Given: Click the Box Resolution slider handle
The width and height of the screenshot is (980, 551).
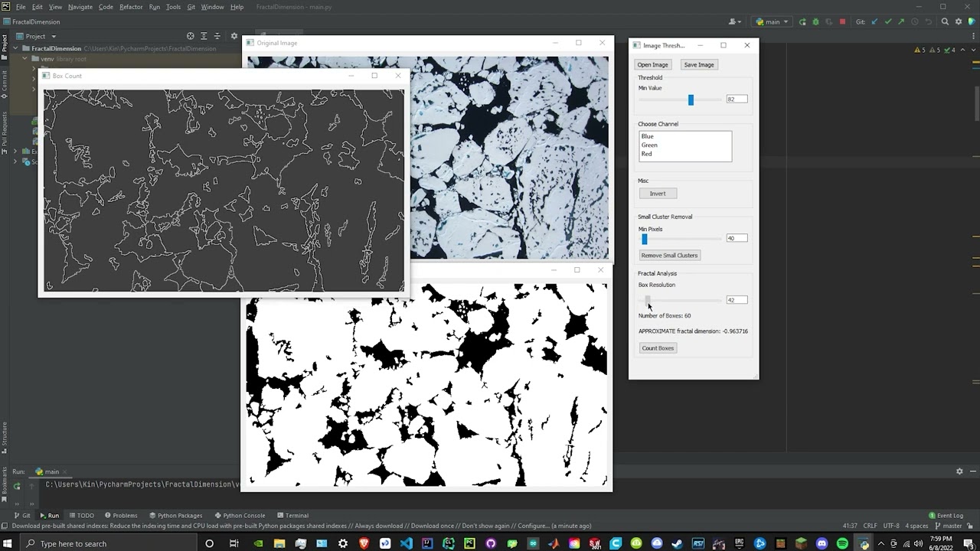Looking at the screenshot, I should (x=648, y=300).
